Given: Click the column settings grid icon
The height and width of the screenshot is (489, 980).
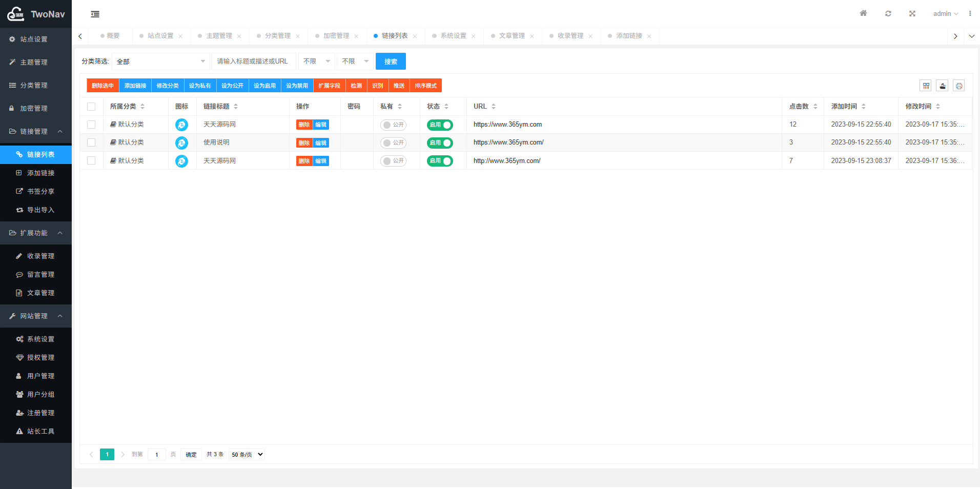Looking at the screenshot, I should pyautogui.click(x=926, y=86).
